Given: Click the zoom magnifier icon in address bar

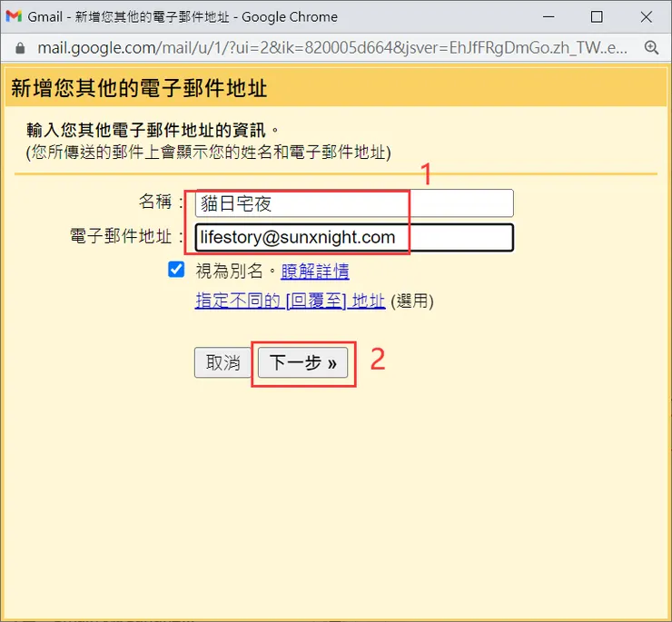Looking at the screenshot, I should (x=651, y=47).
